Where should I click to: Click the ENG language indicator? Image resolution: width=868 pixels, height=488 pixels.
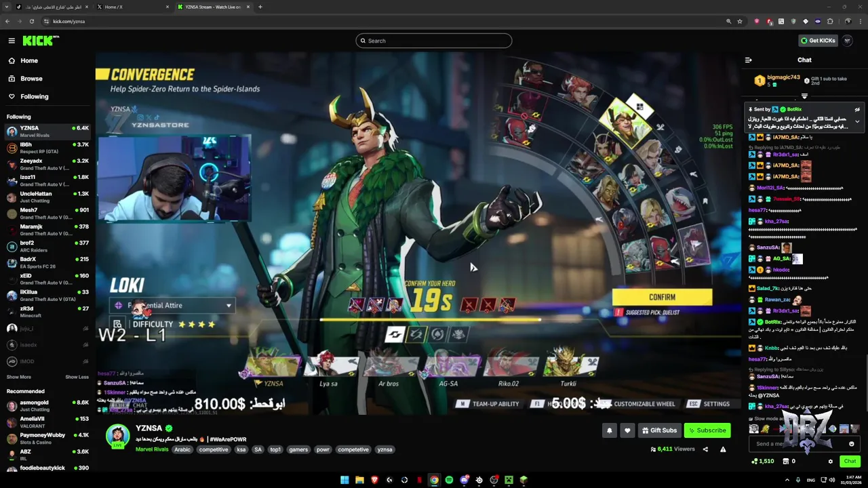pyautogui.click(x=811, y=480)
